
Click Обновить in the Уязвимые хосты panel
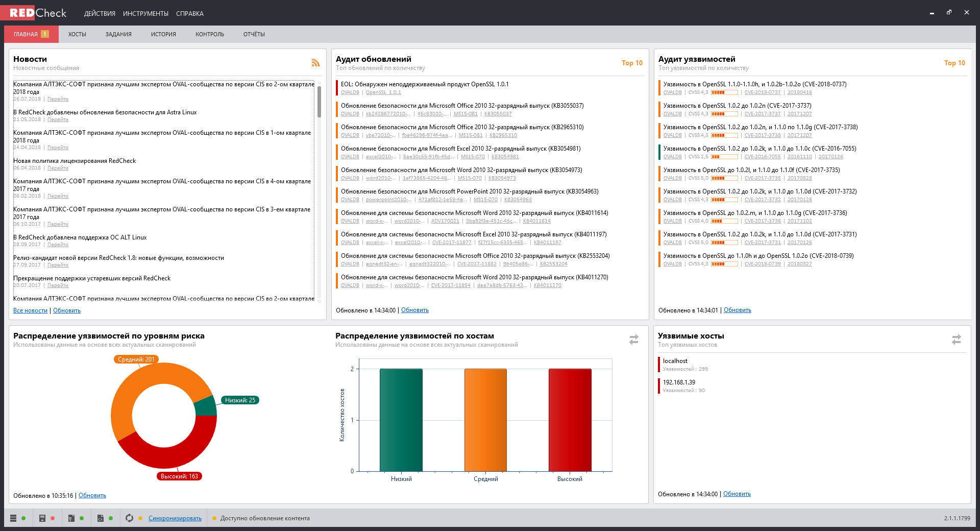[x=737, y=494]
